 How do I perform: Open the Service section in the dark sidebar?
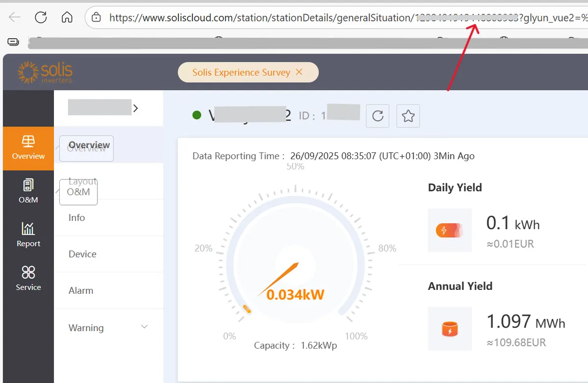tap(28, 279)
